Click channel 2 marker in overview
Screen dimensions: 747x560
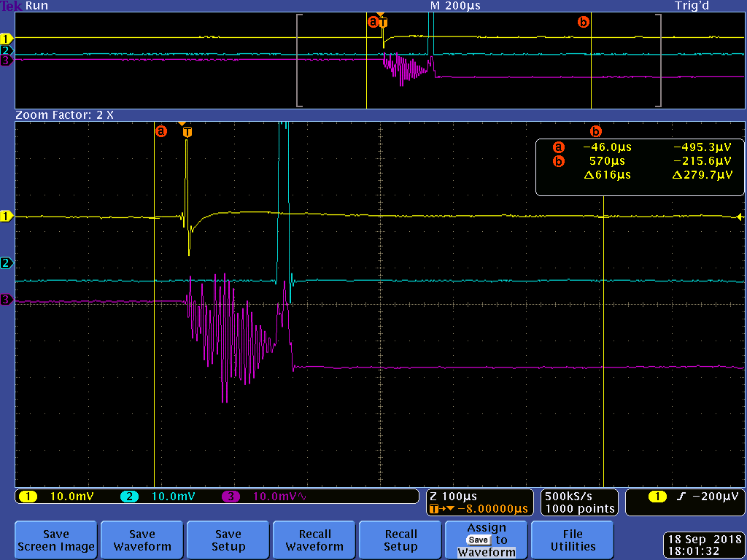pyautogui.click(x=6, y=50)
